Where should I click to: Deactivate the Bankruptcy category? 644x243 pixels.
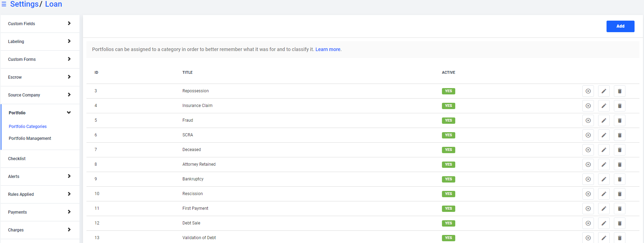pos(588,179)
